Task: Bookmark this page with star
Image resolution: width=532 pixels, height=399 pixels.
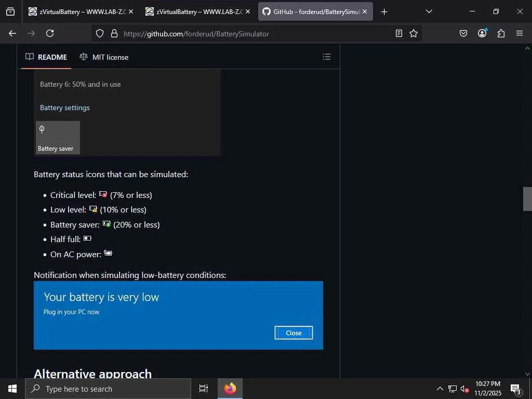Action: pyautogui.click(x=413, y=33)
